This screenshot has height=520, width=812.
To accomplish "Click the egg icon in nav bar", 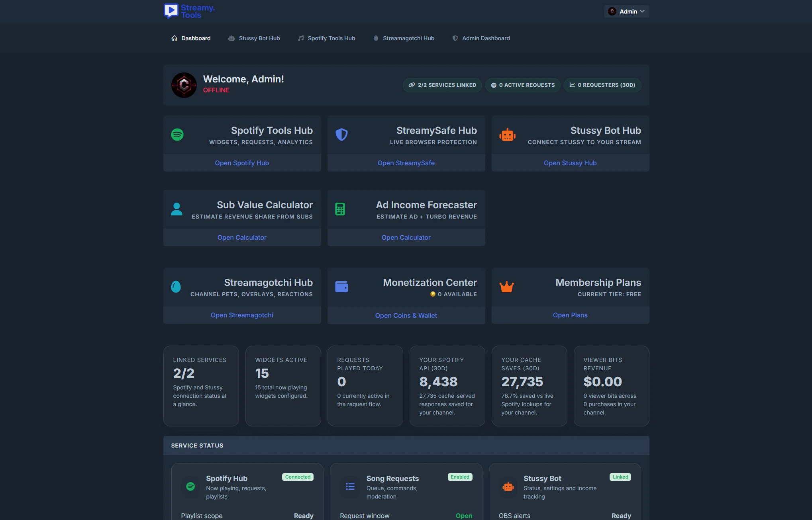I will (376, 38).
